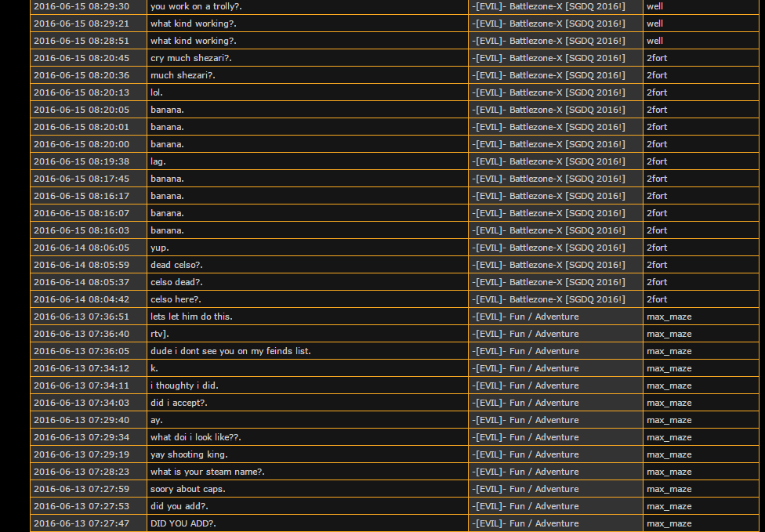Select the "yup." chat message

[x=159, y=248]
